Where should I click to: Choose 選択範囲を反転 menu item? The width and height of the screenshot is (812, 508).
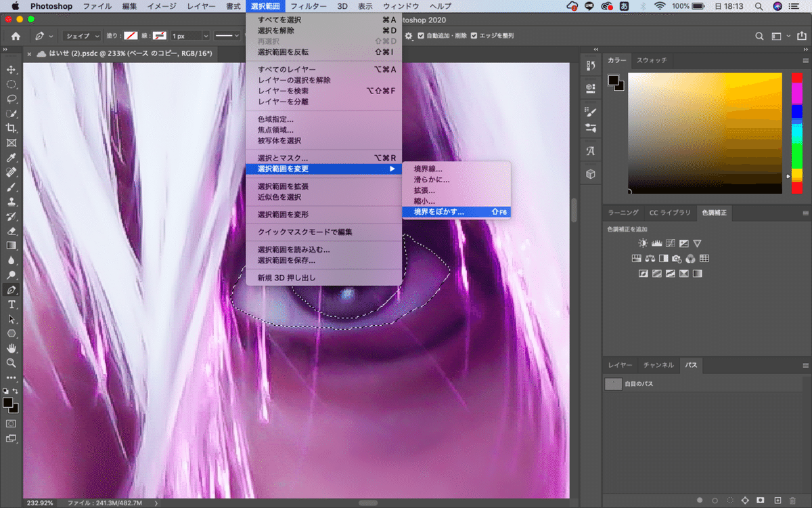pyautogui.click(x=323, y=52)
